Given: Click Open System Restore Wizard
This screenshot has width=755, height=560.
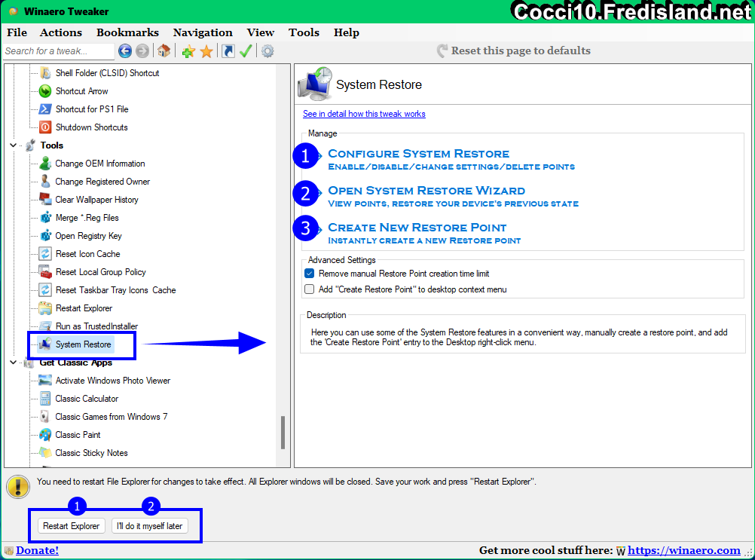Looking at the screenshot, I should point(426,191).
